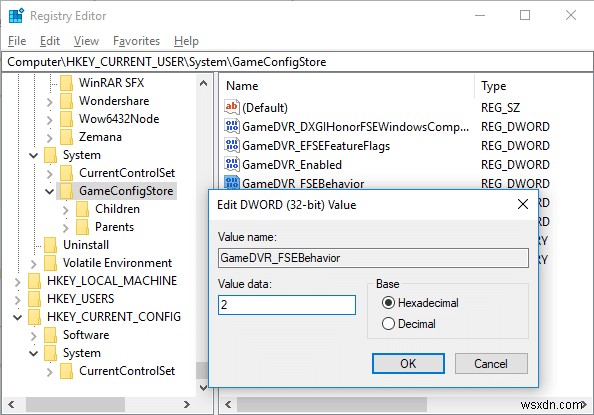Select the Volatile Environment label
594x415 pixels.
(x=117, y=263)
